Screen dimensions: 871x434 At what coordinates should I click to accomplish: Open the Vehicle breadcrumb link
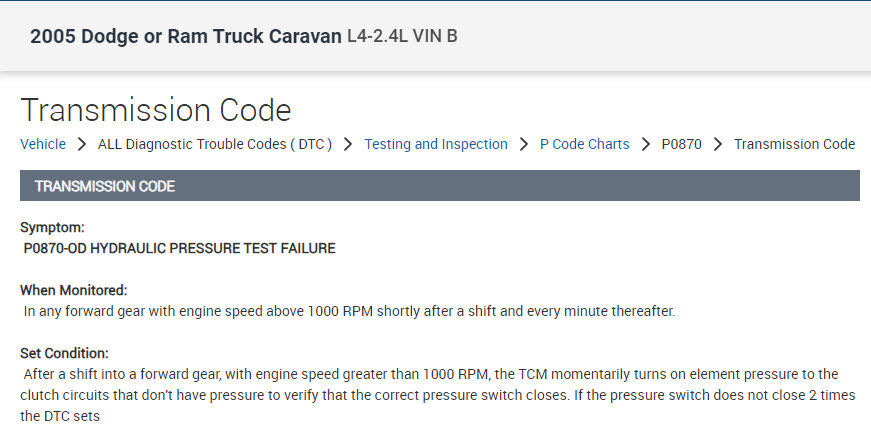43,144
